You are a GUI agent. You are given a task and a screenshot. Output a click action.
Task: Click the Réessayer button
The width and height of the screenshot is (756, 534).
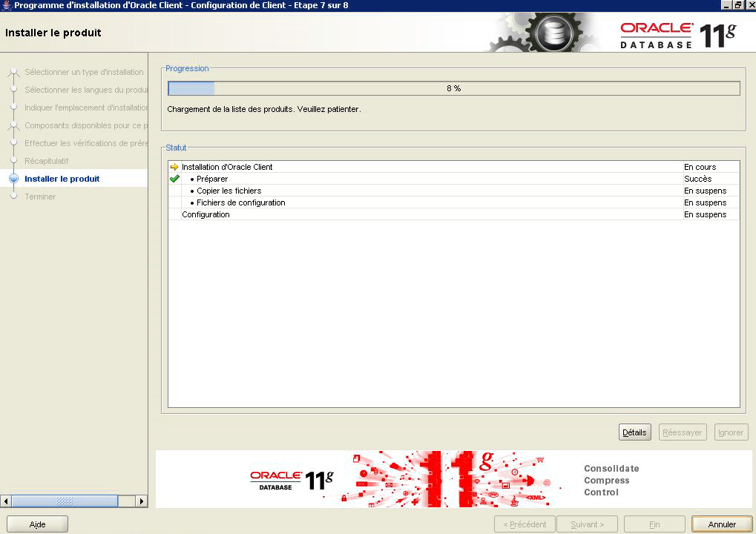683,432
